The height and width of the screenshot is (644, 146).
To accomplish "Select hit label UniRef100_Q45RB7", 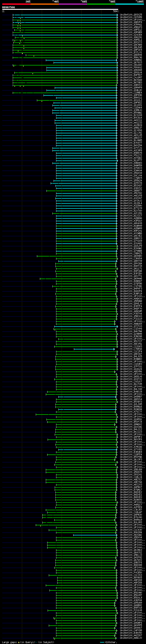I will (x=131, y=397).
